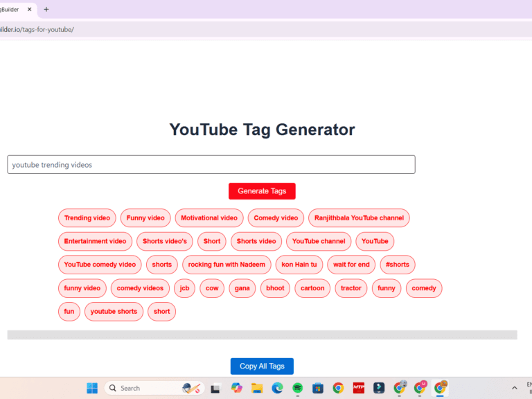Select the wait for end tag
Screen dimensions: 532x399
coord(351,265)
